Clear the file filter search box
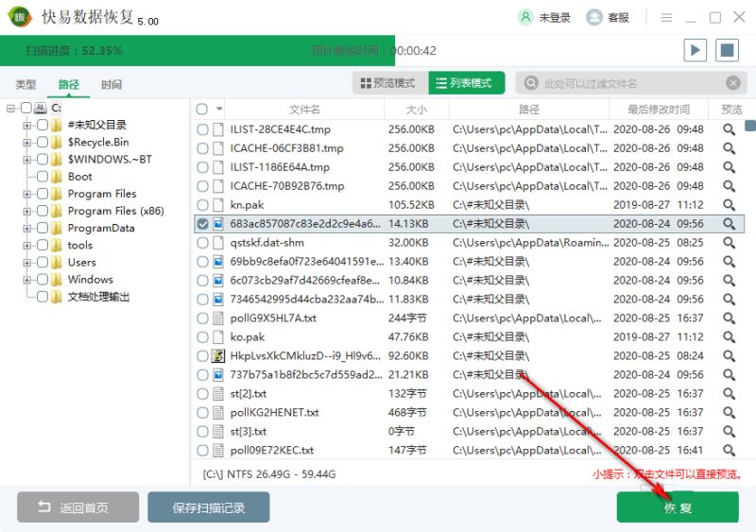Screen dimensions: 756x532 [x=732, y=83]
